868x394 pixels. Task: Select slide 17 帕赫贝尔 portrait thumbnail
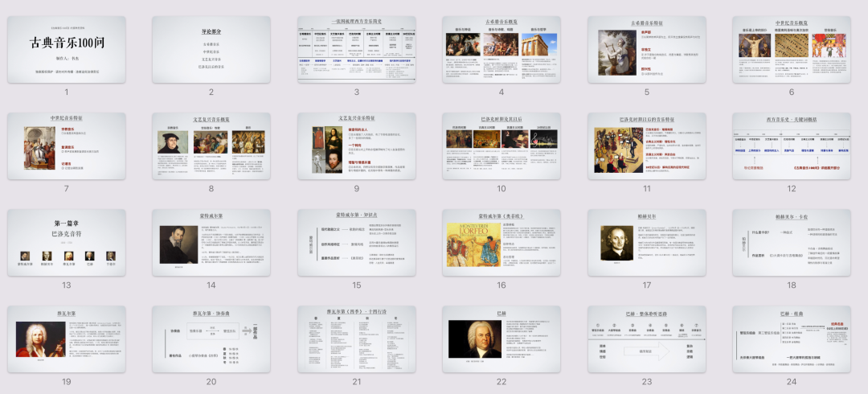click(x=646, y=243)
